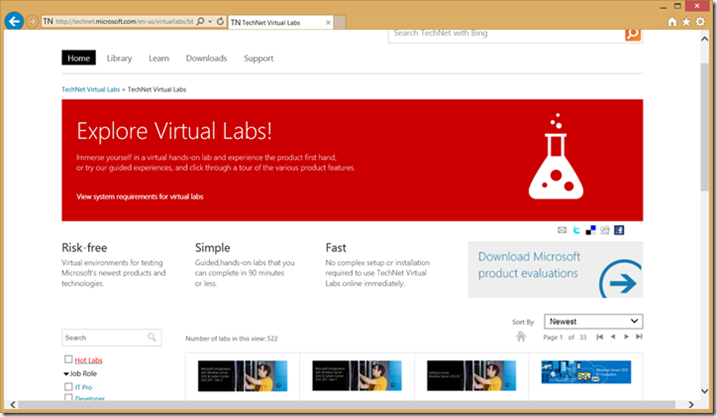This screenshot has height=417, width=717.
Task: Open address bar history dropdown arrow
Action: click(x=210, y=21)
